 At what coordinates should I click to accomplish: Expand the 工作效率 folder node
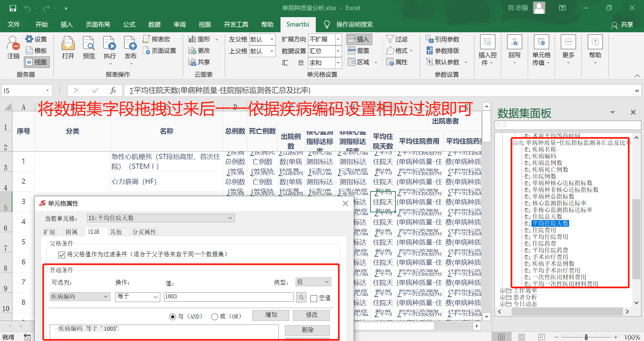[x=503, y=291]
